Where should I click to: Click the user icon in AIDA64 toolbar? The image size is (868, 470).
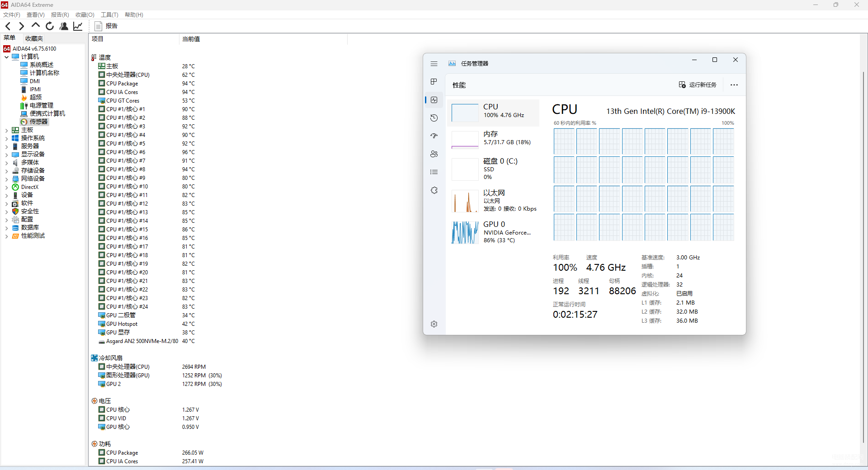[x=64, y=26]
